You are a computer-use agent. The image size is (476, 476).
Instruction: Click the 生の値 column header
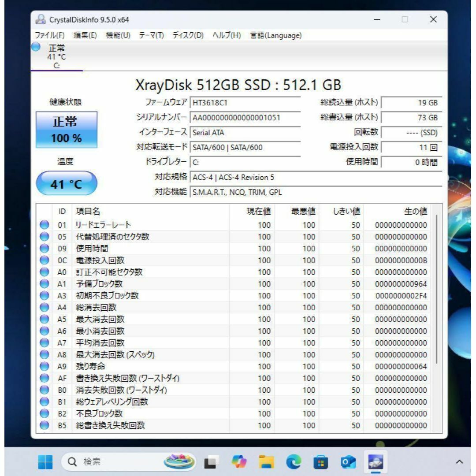[398, 211]
